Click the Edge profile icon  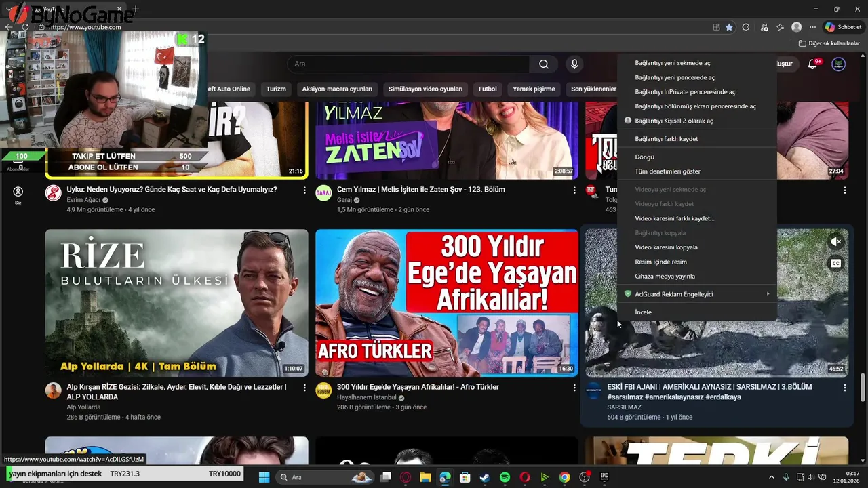point(797,27)
